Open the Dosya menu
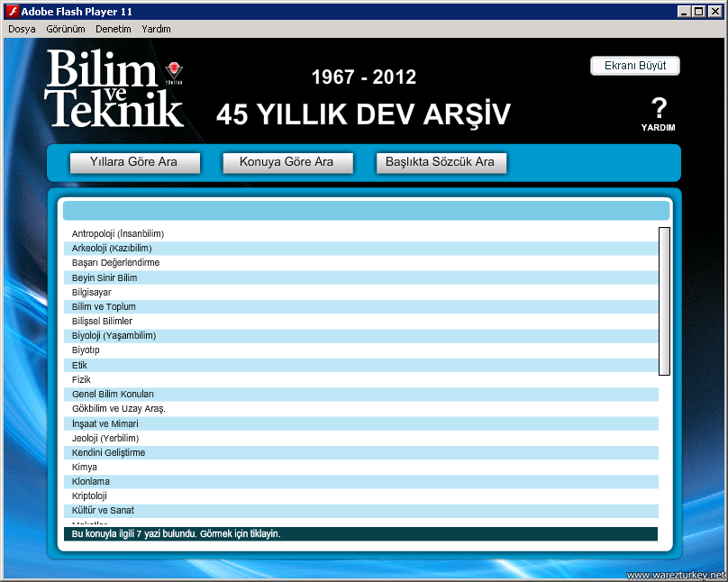The width and height of the screenshot is (728, 582). click(x=22, y=29)
